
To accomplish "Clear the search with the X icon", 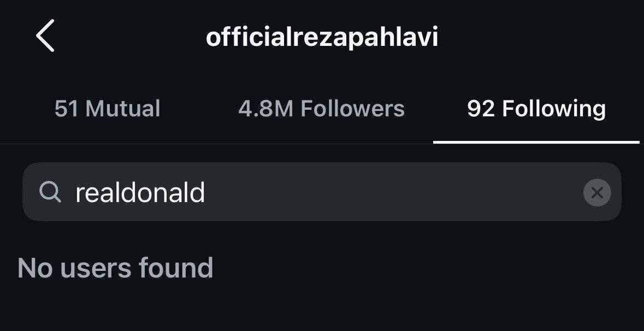I will click(597, 192).
